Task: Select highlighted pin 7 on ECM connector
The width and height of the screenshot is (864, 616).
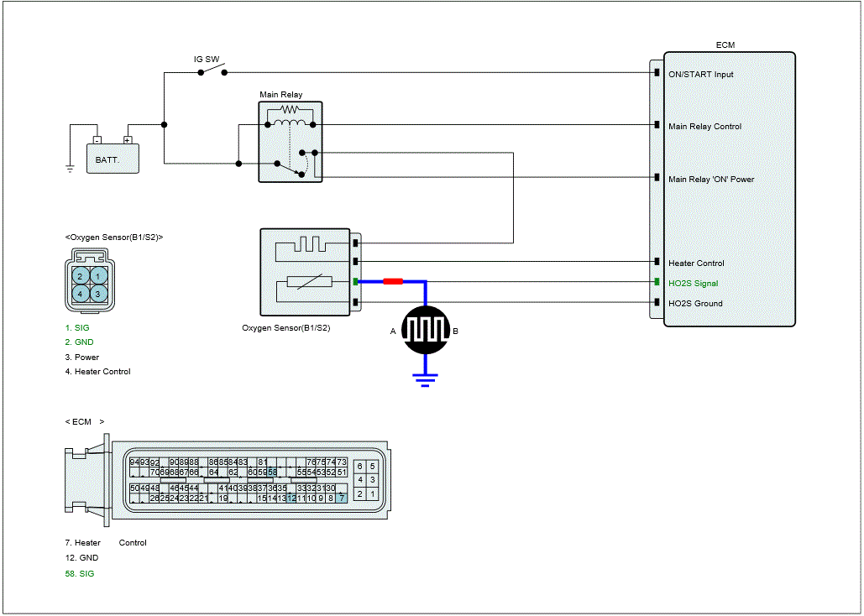Action: (342, 499)
